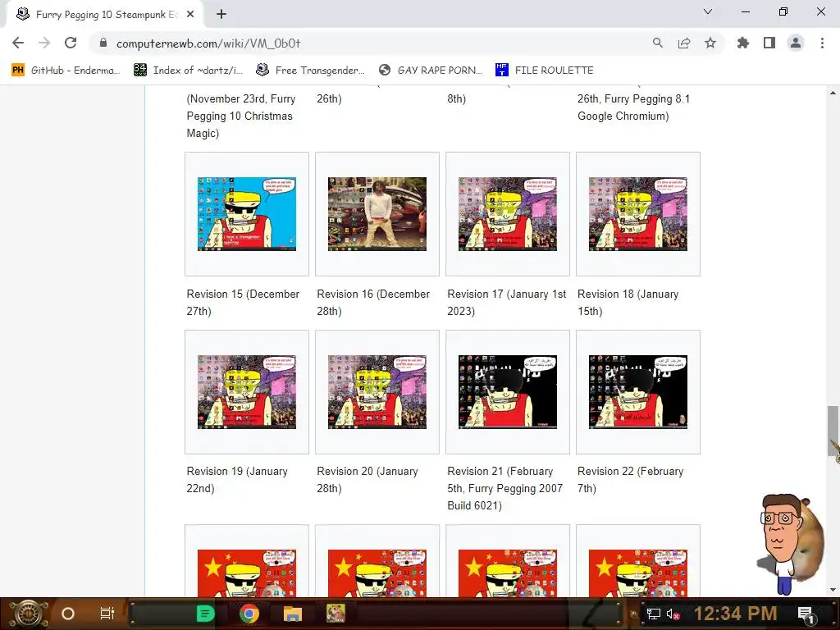Open the FILE ROULETTE bookmark
This screenshot has height=630, width=840.
click(x=545, y=71)
